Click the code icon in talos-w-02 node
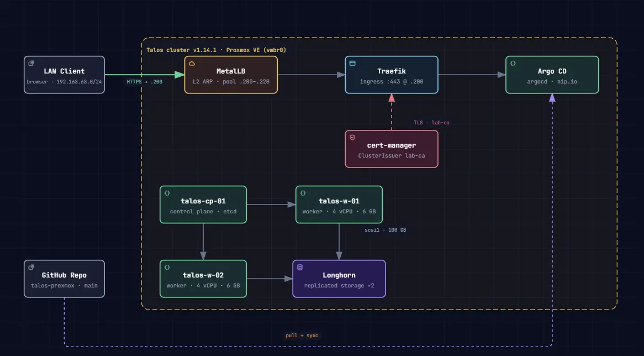 pyautogui.click(x=167, y=267)
